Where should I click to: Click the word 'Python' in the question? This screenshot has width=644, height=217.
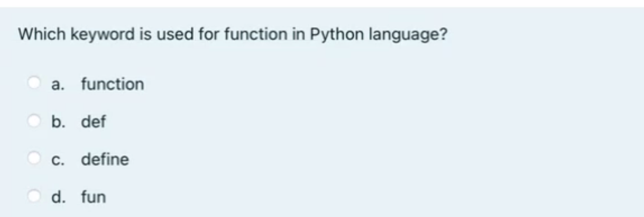coord(337,35)
